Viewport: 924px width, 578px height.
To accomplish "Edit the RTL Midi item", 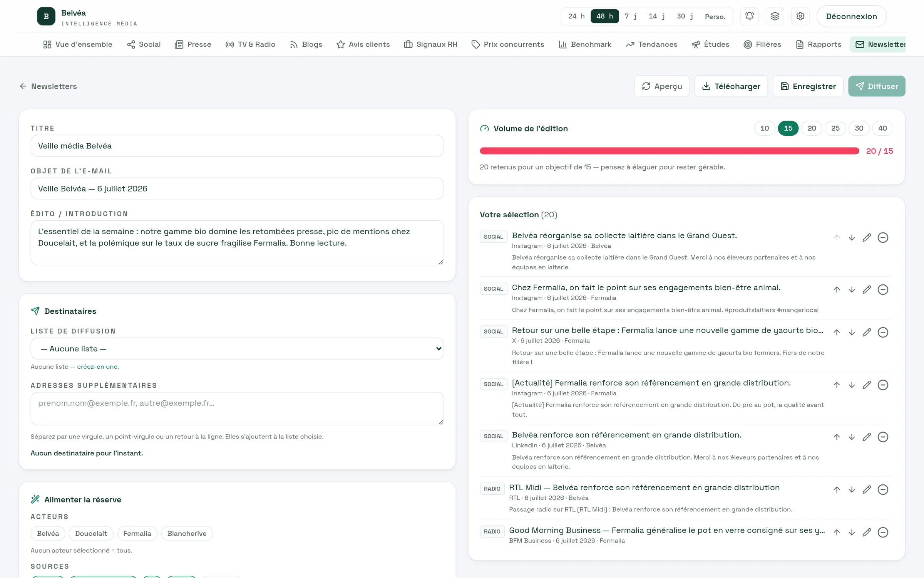I will pyautogui.click(x=867, y=490).
